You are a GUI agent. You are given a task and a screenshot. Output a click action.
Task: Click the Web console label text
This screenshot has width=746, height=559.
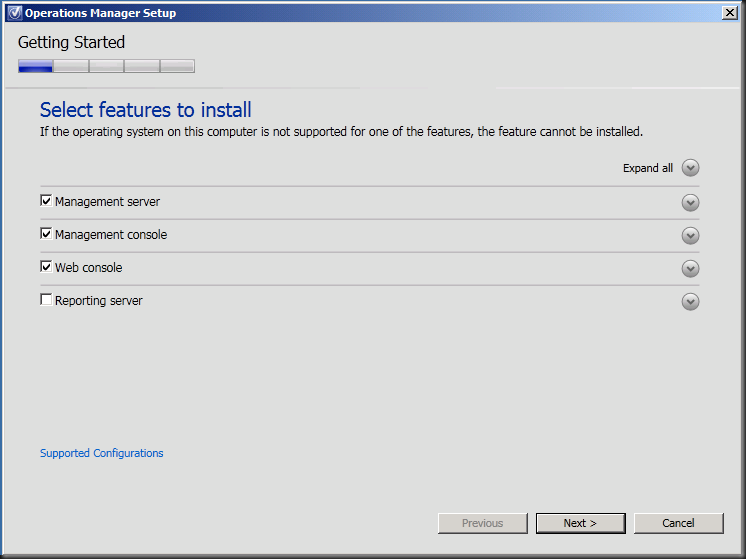(88, 268)
